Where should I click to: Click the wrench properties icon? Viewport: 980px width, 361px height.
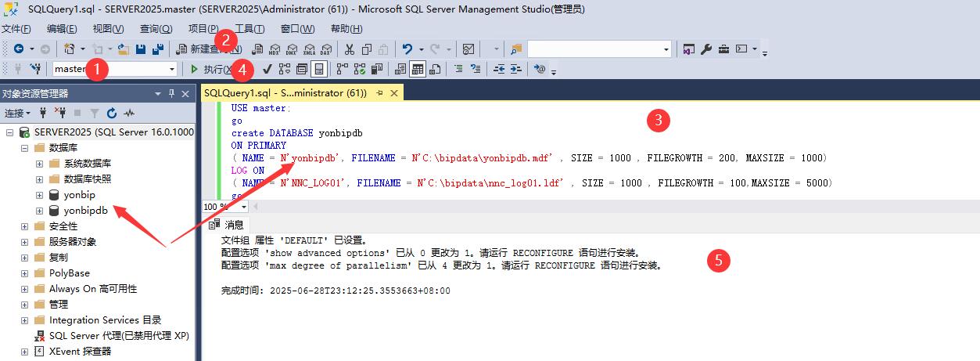click(705, 49)
